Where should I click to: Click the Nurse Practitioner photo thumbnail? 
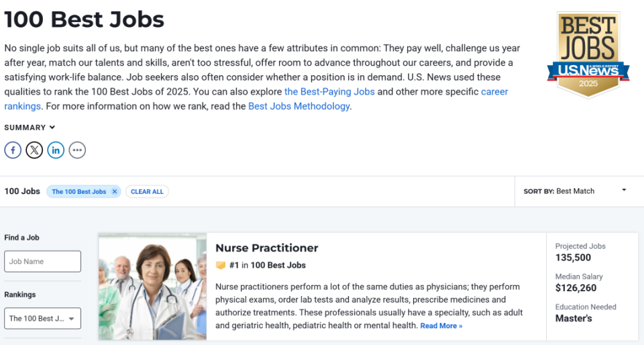pos(152,287)
